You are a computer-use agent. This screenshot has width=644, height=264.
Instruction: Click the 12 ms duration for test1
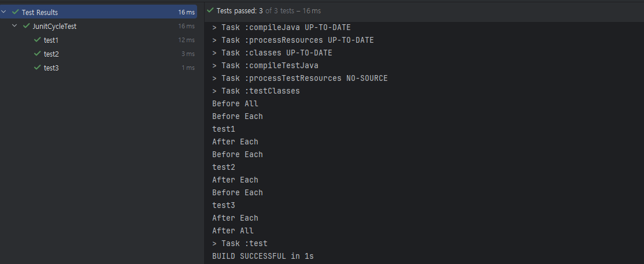[187, 40]
